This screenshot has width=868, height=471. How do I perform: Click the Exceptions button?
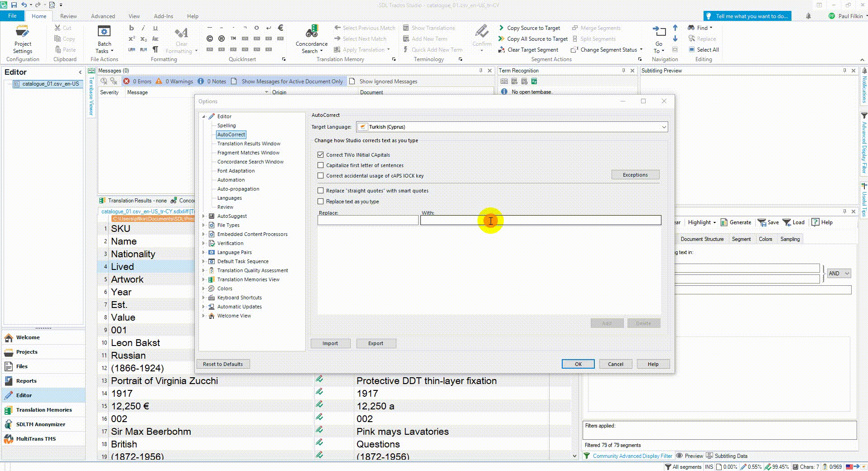point(635,174)
